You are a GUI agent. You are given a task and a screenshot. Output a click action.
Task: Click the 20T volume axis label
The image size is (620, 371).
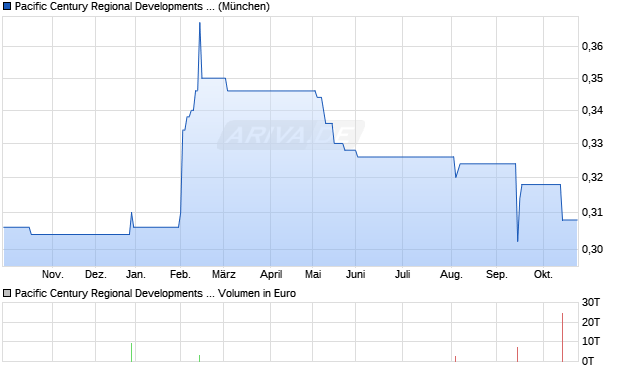point(591,322)
